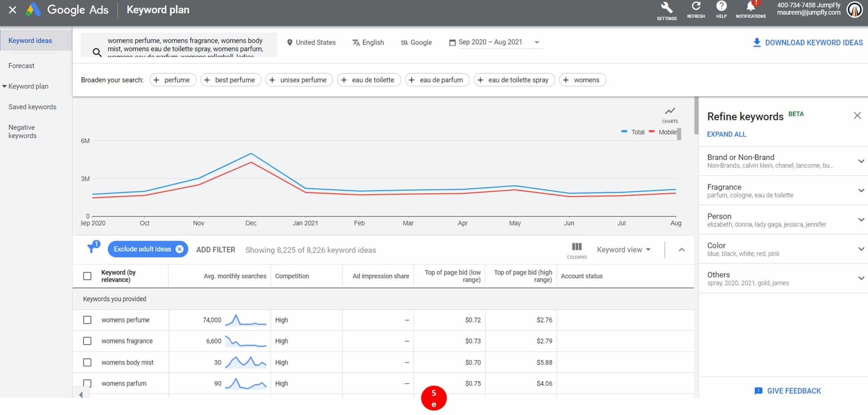This screenshot has width=868, height=415.
Task: Open Notifications bell
Action: (x=750, y=6)
